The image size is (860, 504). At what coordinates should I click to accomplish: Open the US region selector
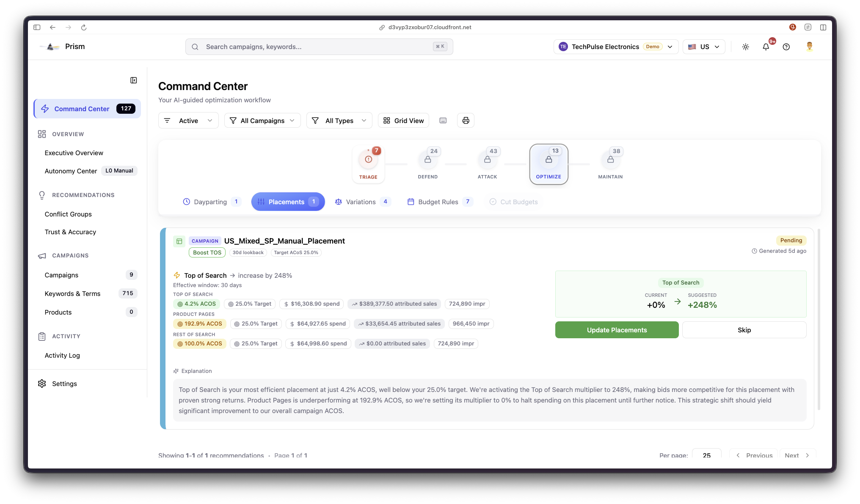(704, 47)
